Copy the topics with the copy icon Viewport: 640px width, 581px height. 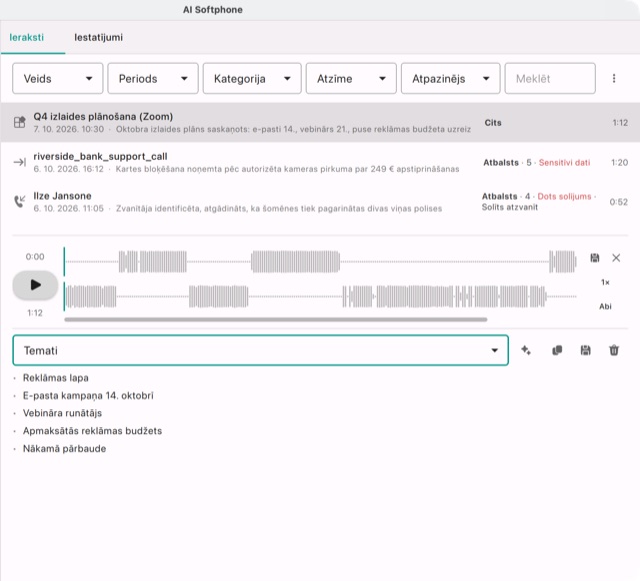pyautogui.click(x=557, y=350)
